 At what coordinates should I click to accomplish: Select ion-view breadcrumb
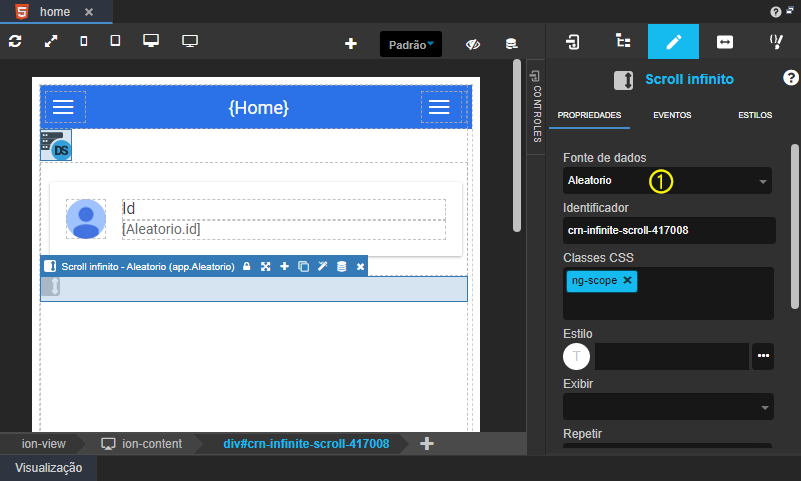pos(43,444)
